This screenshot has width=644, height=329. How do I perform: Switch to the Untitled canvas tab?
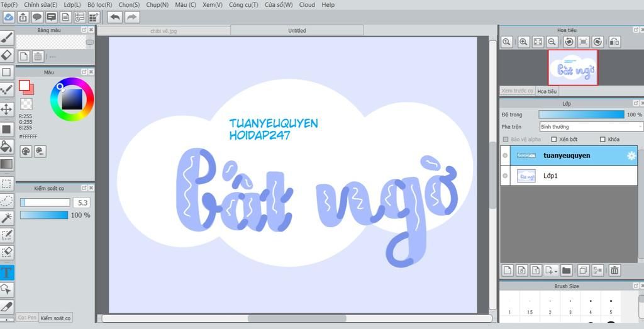tap(297, 30)
